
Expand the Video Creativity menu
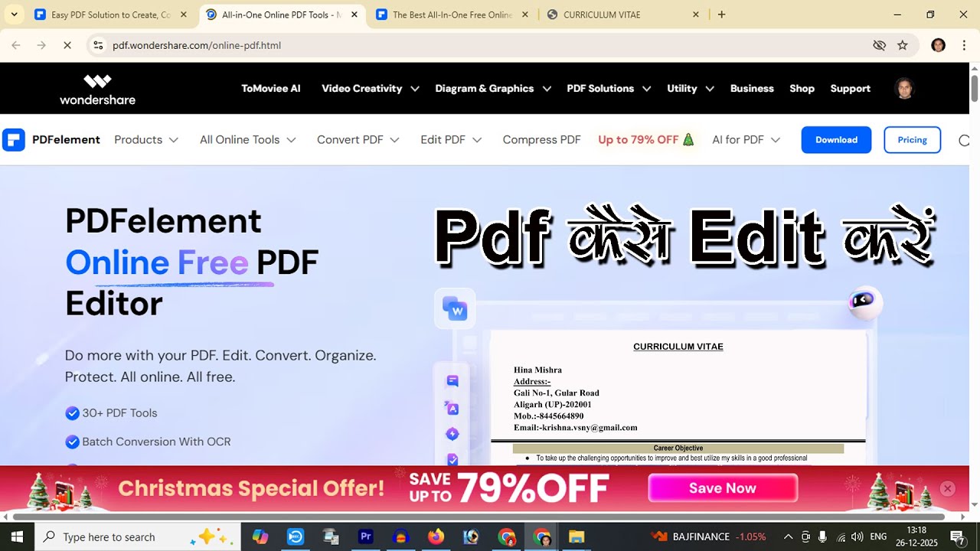coord(371,89)
